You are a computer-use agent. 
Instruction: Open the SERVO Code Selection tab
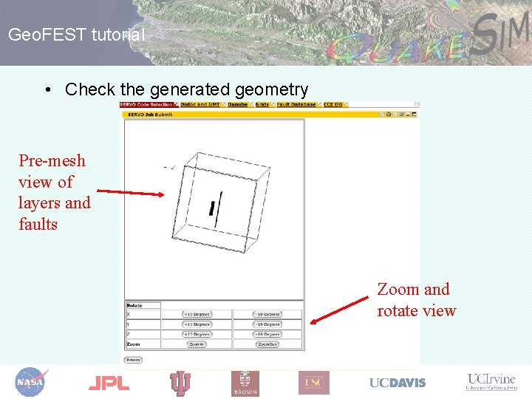(146, 104)
